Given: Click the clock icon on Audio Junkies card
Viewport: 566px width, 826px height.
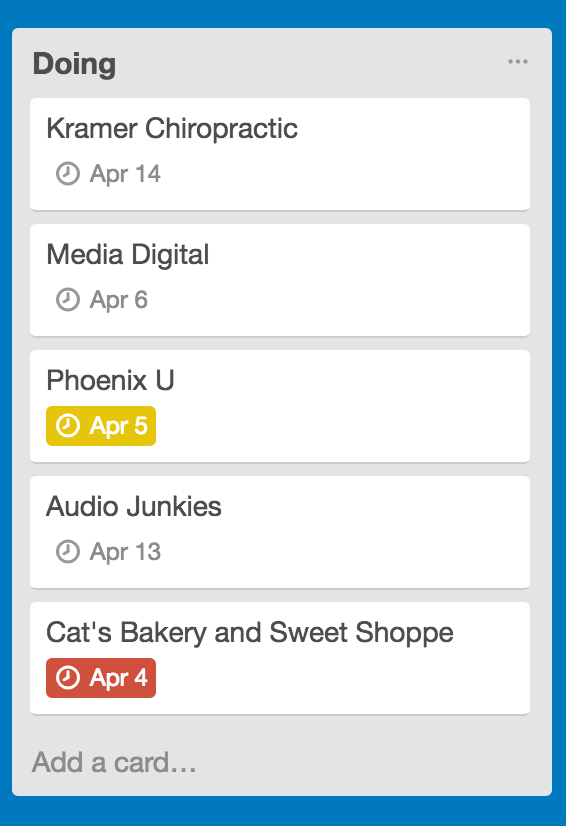Looking at the screenshot, I should click(67, 552).
